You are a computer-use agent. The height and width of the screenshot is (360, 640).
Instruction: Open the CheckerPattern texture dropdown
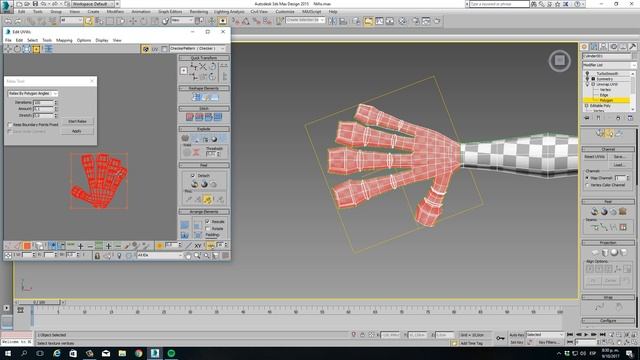(197, 49)
